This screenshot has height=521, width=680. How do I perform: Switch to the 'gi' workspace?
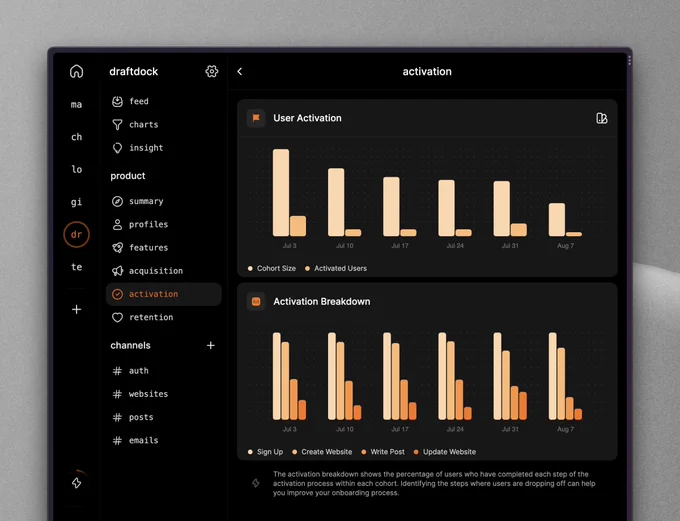[76, 202]
